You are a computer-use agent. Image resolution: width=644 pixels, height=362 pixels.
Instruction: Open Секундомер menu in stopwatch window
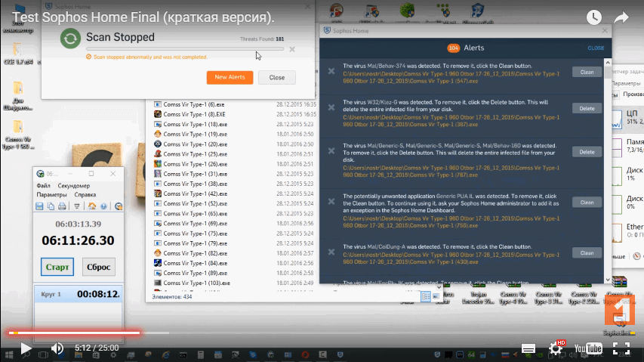[73, 186]
